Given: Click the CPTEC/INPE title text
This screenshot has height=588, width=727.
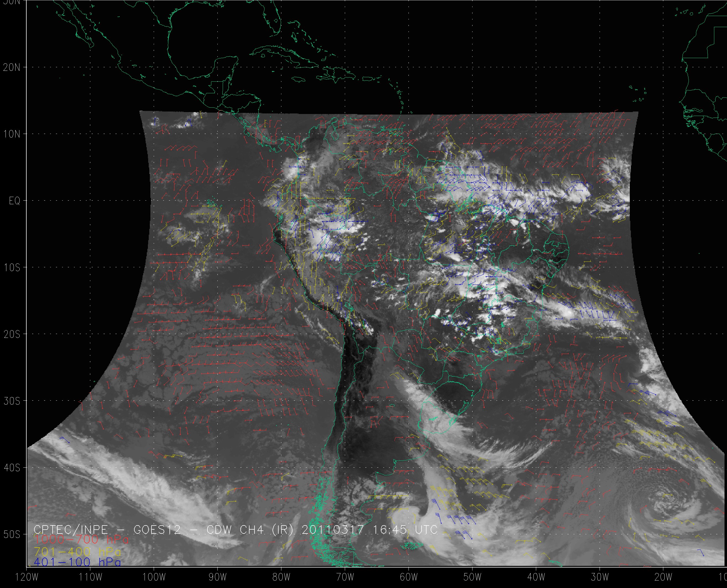Looking at the screenshot, I should coord(71,529).
